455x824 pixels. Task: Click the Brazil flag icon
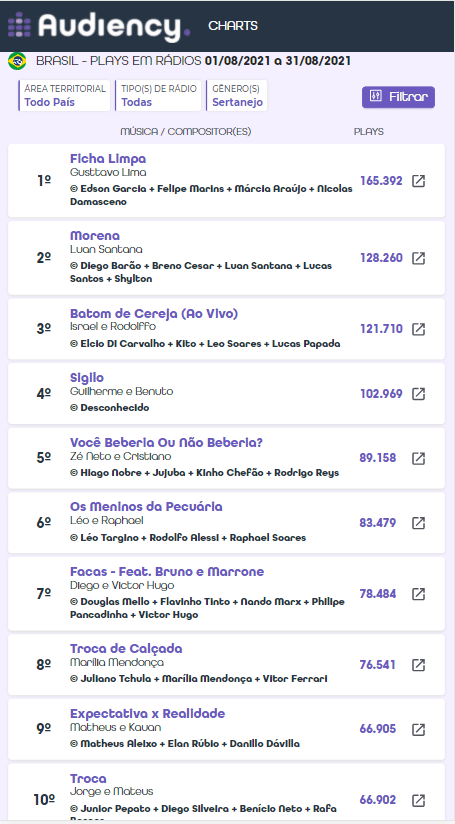17,61
